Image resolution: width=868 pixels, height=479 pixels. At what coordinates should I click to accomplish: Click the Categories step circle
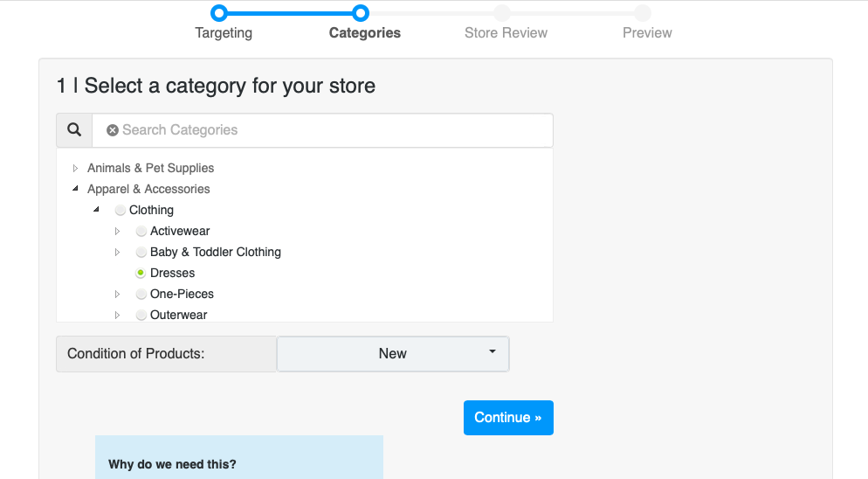pyautogui.click(x=361, y=13)
